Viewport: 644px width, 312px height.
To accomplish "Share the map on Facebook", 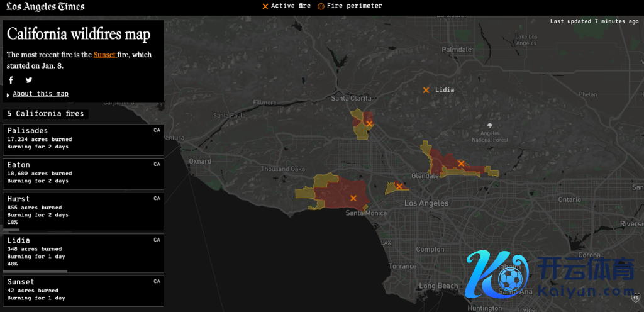I will point(11,80).
